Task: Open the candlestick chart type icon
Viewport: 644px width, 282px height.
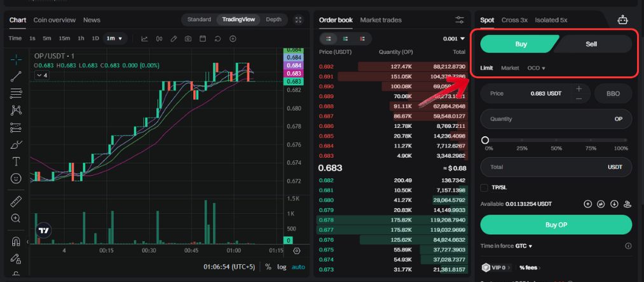Action: coord(159,39)
